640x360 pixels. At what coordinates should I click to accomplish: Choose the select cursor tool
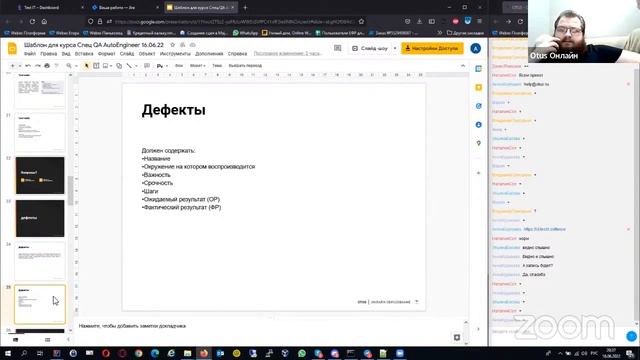pos(87,66)
